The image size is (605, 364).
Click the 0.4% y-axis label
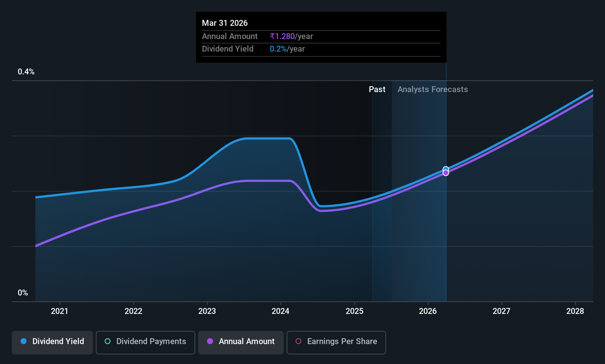tap(26, 72)
